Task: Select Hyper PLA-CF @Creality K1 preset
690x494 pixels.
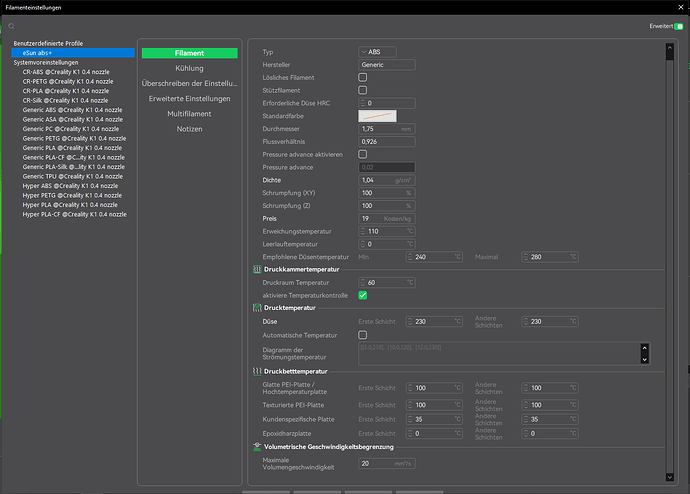Action: [x=74, y=214]
